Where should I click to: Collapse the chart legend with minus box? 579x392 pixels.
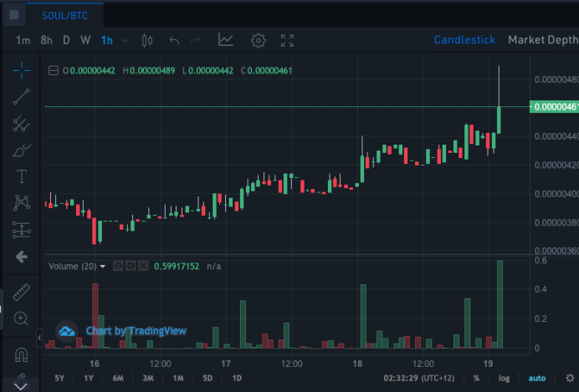54,70
